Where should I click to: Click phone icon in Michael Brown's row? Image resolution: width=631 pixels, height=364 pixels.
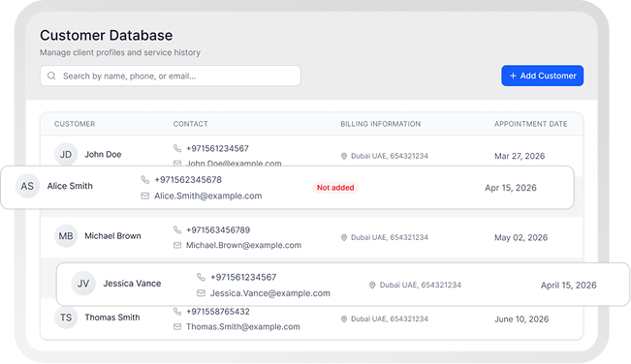pyautogui.click(x=177, y=229)
